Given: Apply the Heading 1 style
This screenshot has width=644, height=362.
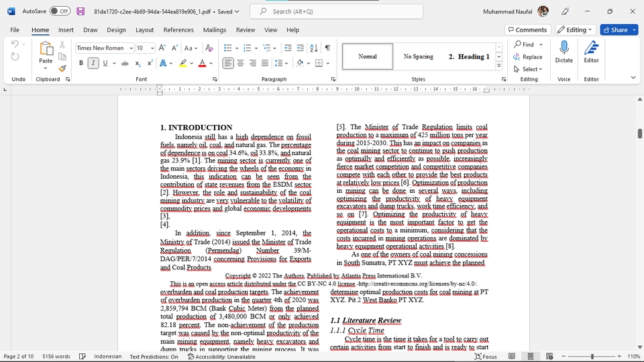Looking at the screenshot, I should click(469, 56).
